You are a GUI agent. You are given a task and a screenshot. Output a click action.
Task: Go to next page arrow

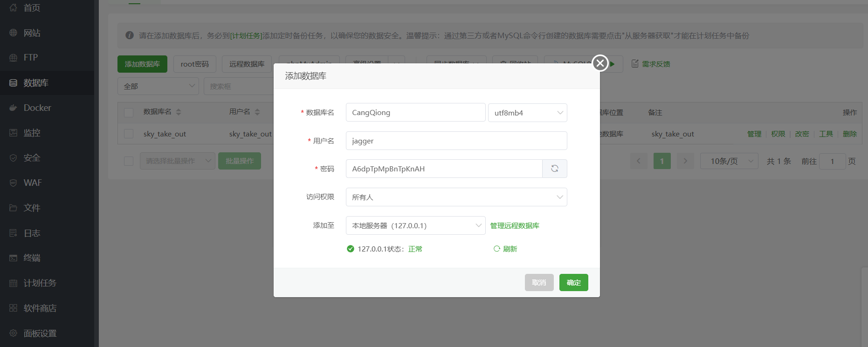pyautogui.click(x=685, y=161)
